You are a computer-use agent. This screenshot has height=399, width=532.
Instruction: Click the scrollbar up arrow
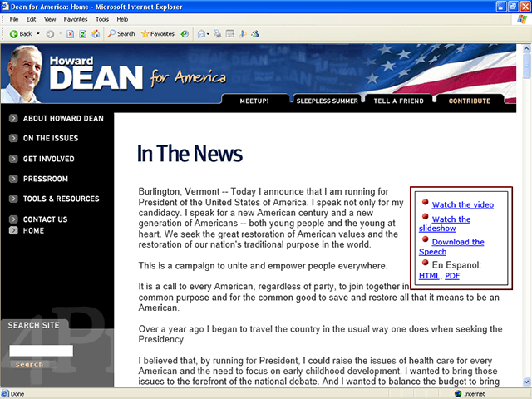(526, 48)
